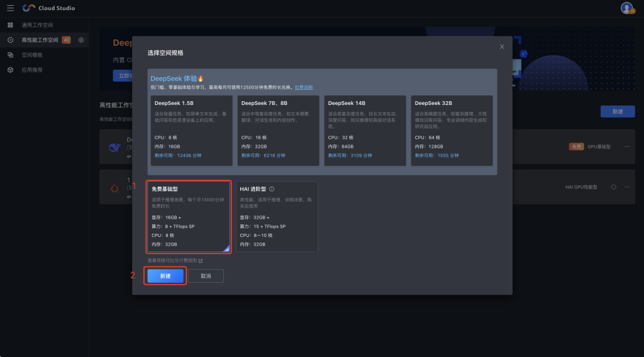This screenshot has height=357, width=644.
Task: Click the 通用工作空间 grid icon
Action: [10, 25]
